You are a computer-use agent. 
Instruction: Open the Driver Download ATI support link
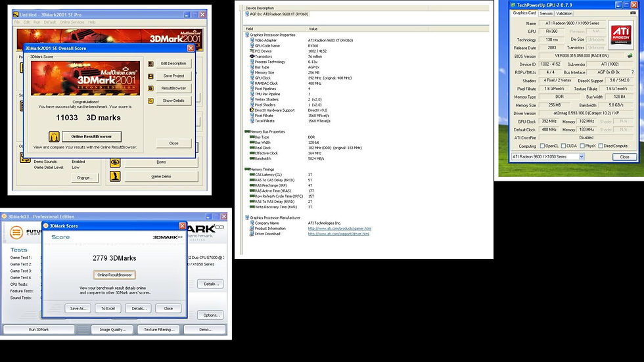click(338, 234)
